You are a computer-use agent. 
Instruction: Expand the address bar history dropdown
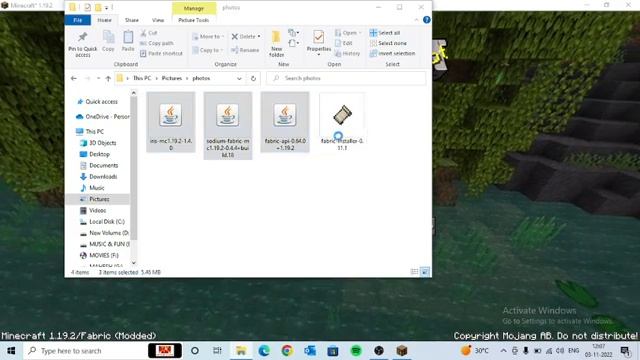pos(239,78)
